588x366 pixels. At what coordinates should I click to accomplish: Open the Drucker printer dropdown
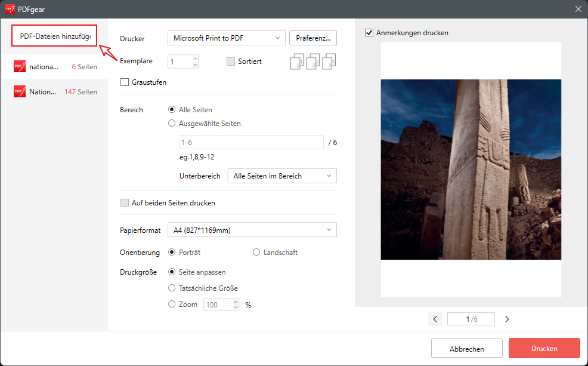coord(226,38)
